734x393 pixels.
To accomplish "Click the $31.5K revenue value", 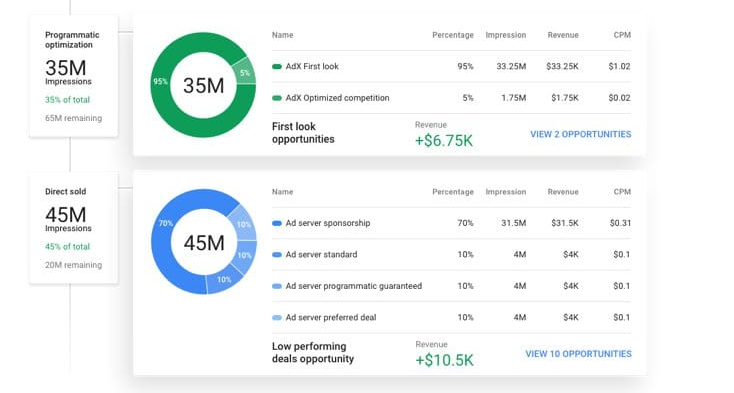I will click(x=565, y=223).
